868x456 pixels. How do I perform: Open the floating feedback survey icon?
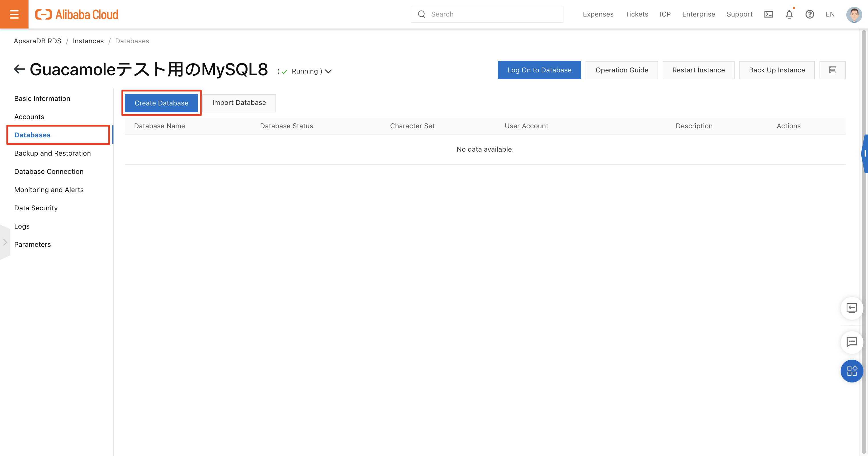coord(852,308)
